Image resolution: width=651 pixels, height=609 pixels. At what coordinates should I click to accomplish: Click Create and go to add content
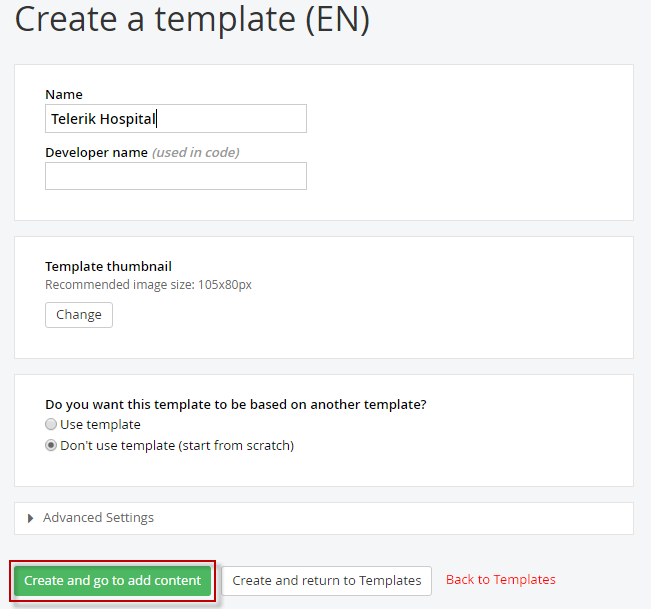click(113, 580)
